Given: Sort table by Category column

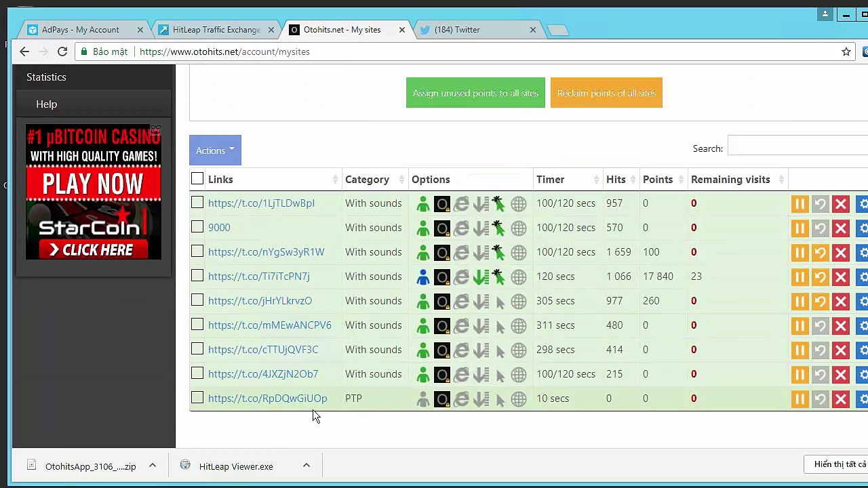Looking at the screenshot, I should pos(375,180).
